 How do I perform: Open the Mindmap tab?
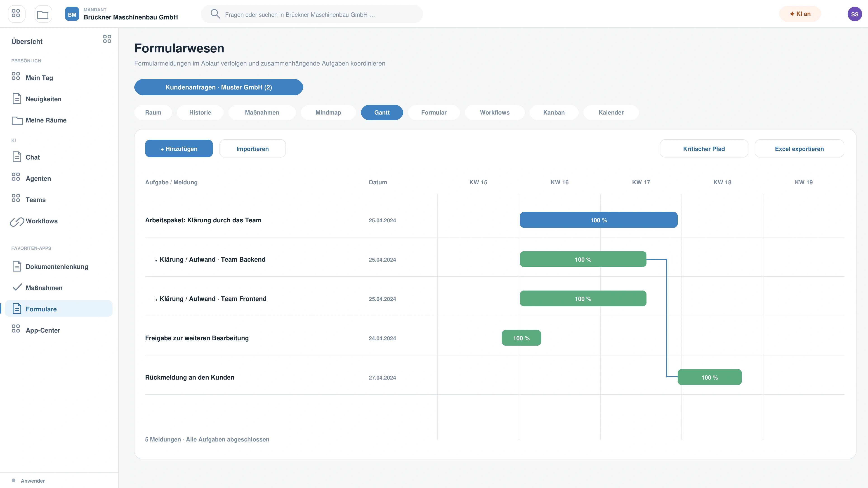click(x=328, y=113)
